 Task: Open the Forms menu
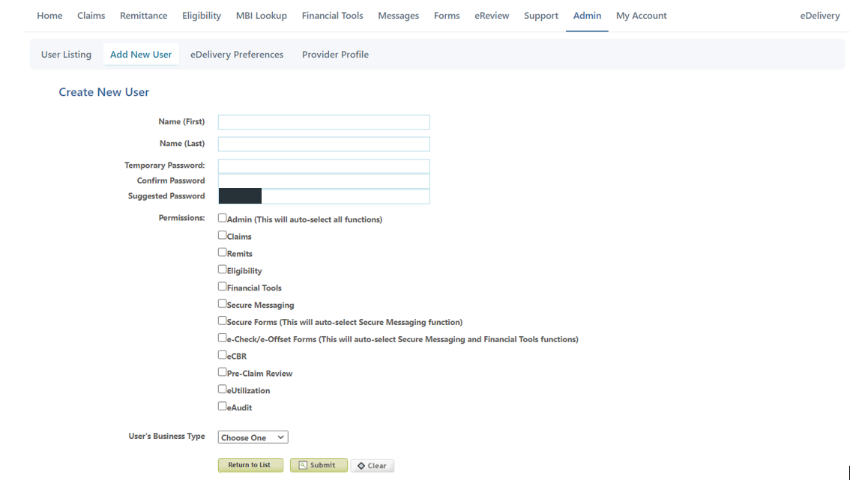[447, 16]
